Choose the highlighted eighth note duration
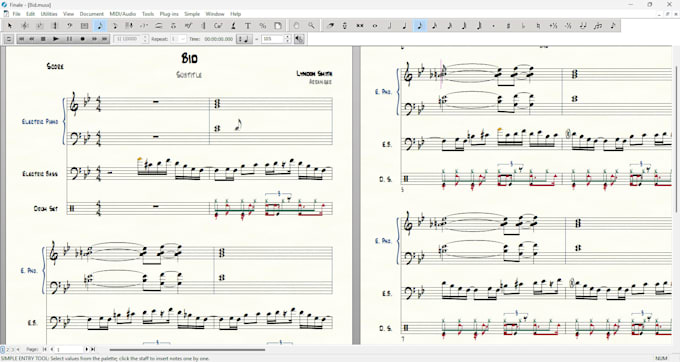The height and width of the screenshot is (362, 680). tap(420, 26)
